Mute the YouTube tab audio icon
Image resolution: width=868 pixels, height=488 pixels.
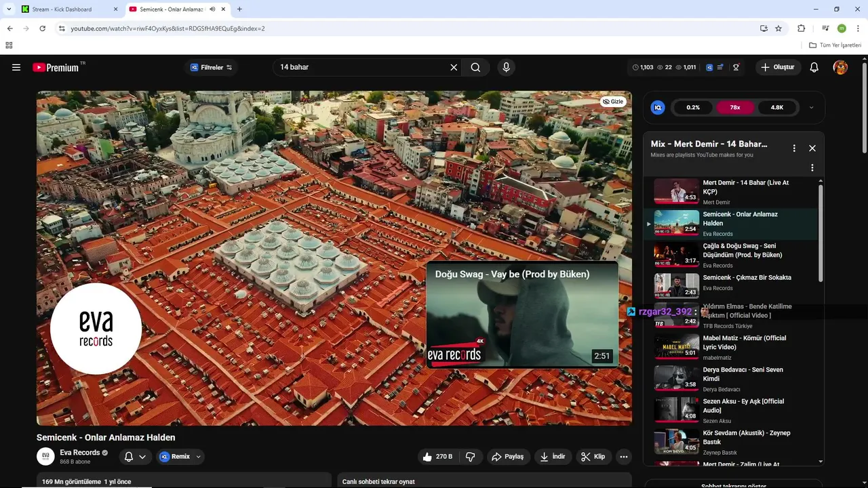pyautogui.click(x=212, y=9)
